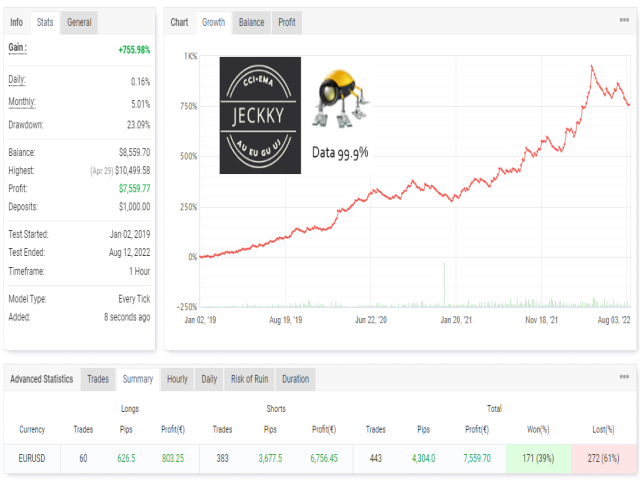Viewport: 640px width, 480px height.
Task: Click the Lost(%) column header
Action: [603, 429]
